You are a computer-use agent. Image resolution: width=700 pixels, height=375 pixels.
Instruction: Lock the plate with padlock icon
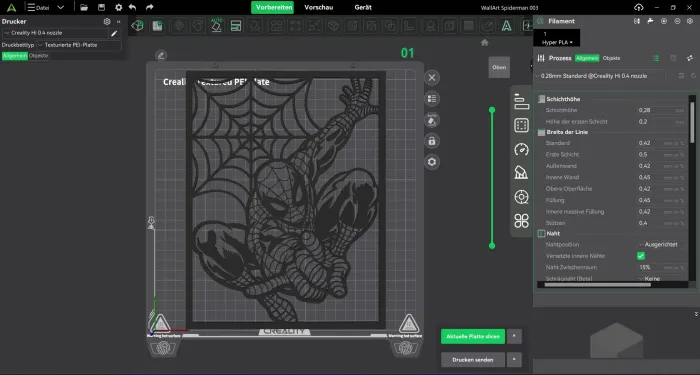(x=432, y=141)
